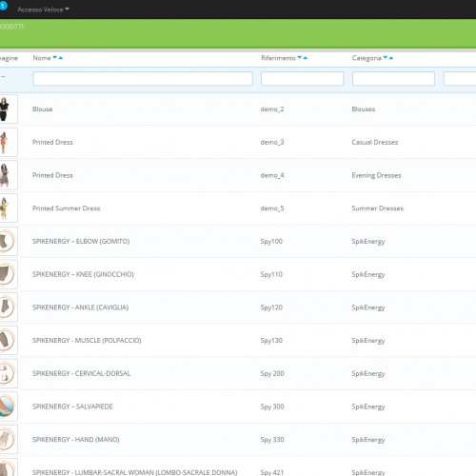The width and height of the screenshot is (476, 476).
Task: Sort Riferimento column ascending arrow
Action: (x=306, y=58)
